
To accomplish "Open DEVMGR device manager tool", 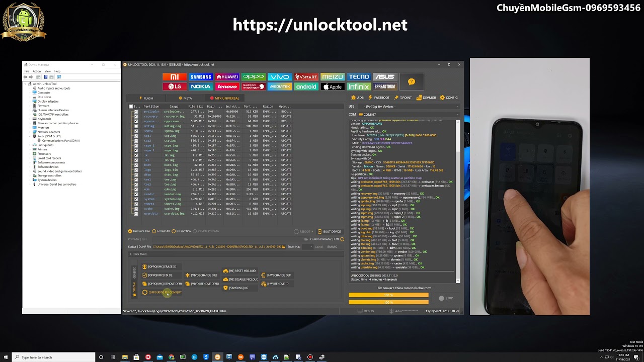I will (426, 98).
